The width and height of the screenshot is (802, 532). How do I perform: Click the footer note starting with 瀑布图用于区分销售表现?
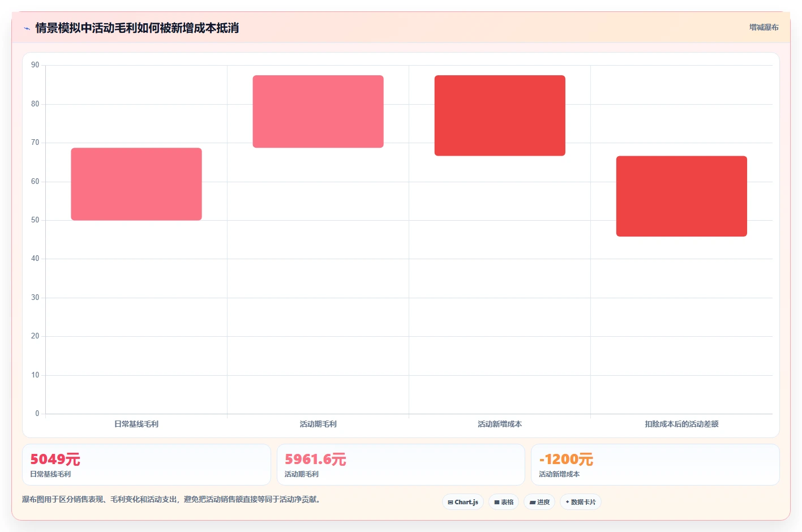point(171,500)
